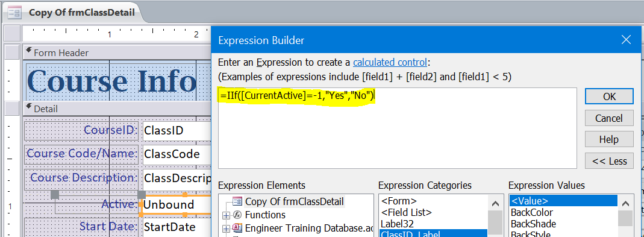Viewport: 644px width, 237px height.
Task: Choose Field List in Expression Categories
Action: click(x=406, y=213)
